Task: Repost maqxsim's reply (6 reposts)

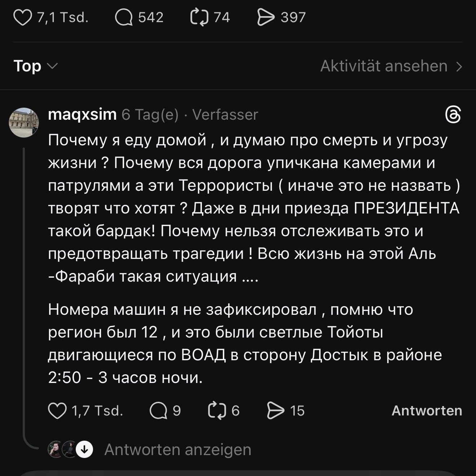Action: pyautogui.click(x=217, y=411)
